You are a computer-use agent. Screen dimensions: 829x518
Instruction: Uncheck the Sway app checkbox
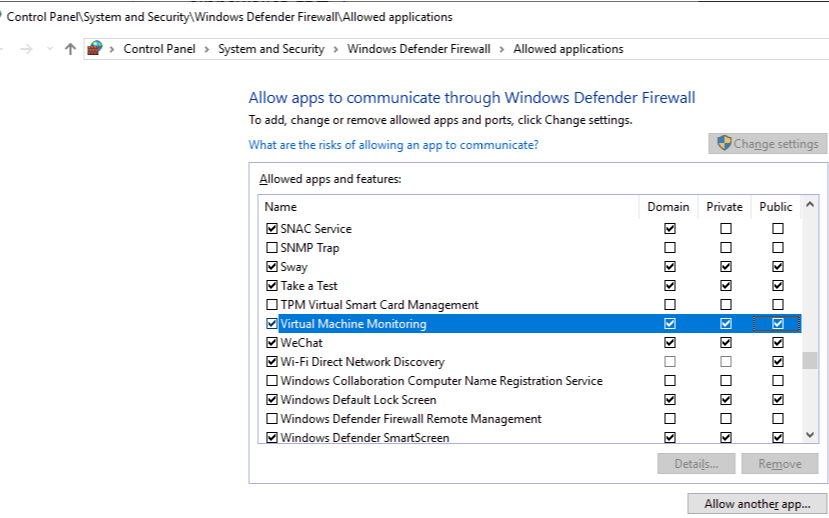coord(272,266)
